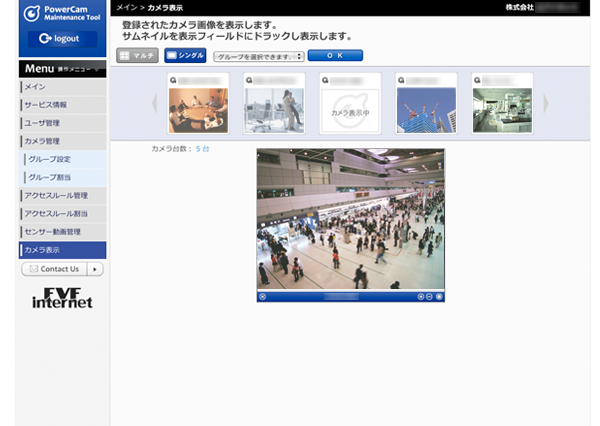
Task: Open アクセスルール割当 in the sidebar
Action: [x=63, y=214]
